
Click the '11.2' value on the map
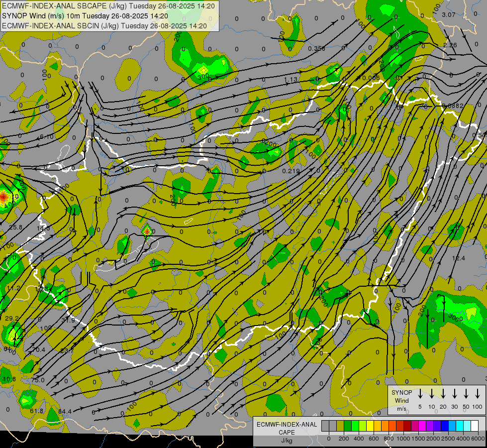(x=13, y=288)
